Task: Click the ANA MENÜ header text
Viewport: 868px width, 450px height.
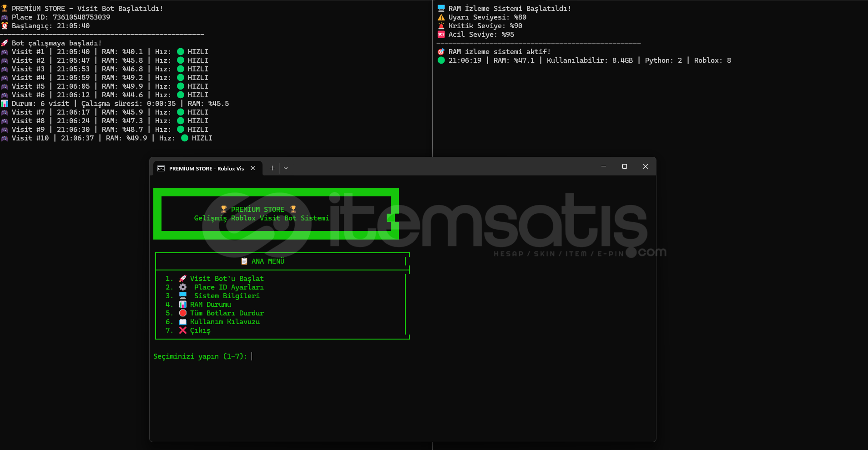Action: [268, 261]
